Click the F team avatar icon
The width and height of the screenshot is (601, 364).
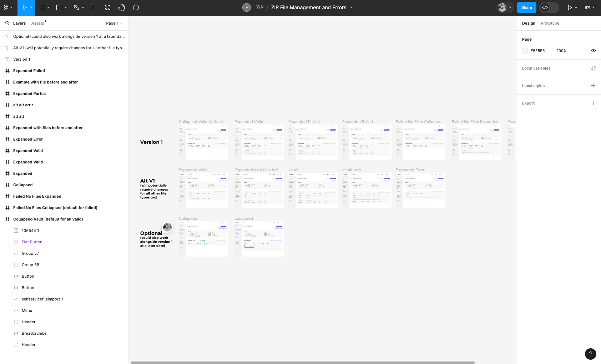[x=247, y=7]
